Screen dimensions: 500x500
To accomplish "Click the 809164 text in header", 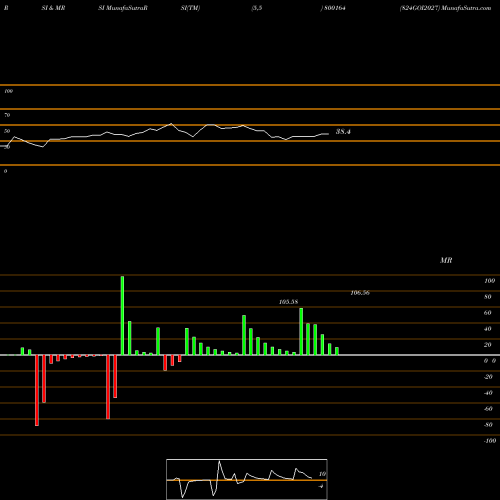I will click(x=335, y=8).
